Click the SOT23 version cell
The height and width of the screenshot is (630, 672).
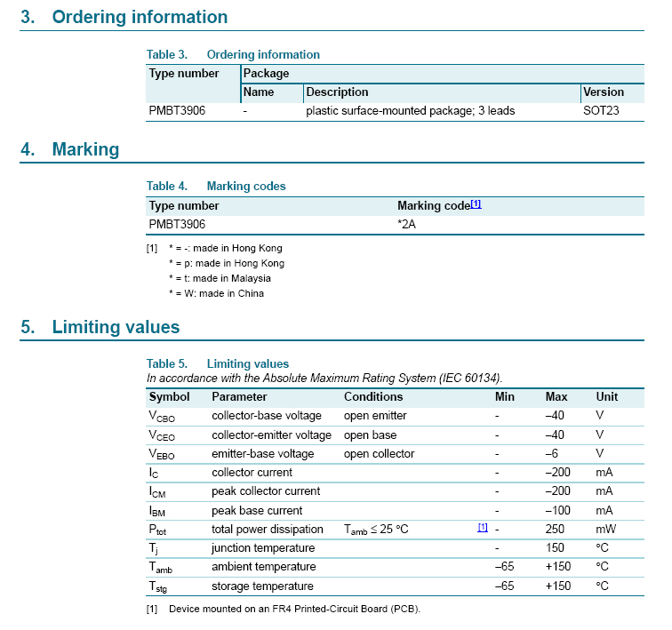pos(601,111)
